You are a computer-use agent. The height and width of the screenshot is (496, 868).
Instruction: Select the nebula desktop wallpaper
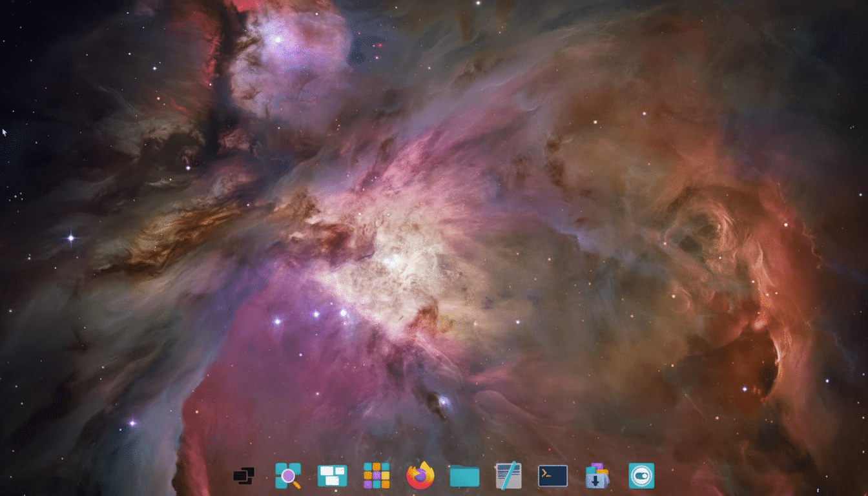click(433, 226)
